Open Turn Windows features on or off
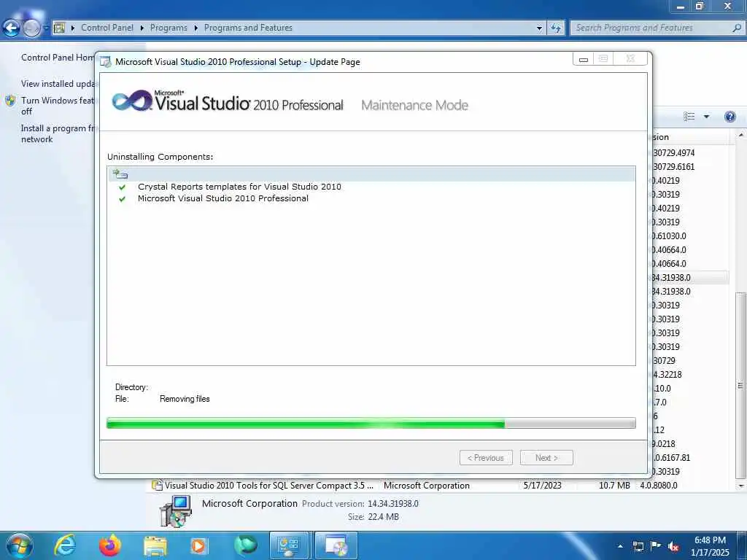This screenshot has height=560, width=747. [x=58, y=106]
